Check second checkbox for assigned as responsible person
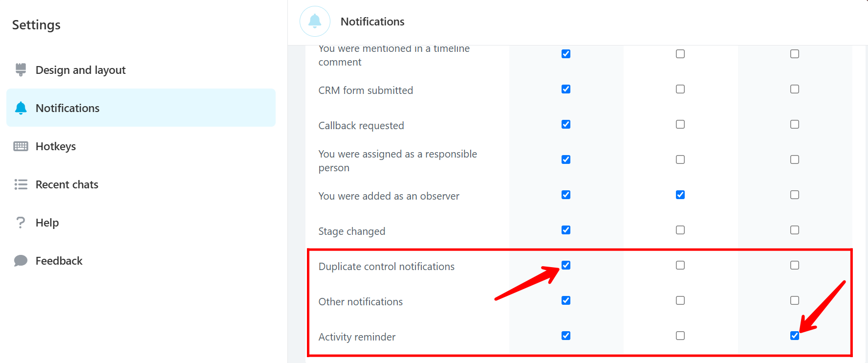 point(680,159)
